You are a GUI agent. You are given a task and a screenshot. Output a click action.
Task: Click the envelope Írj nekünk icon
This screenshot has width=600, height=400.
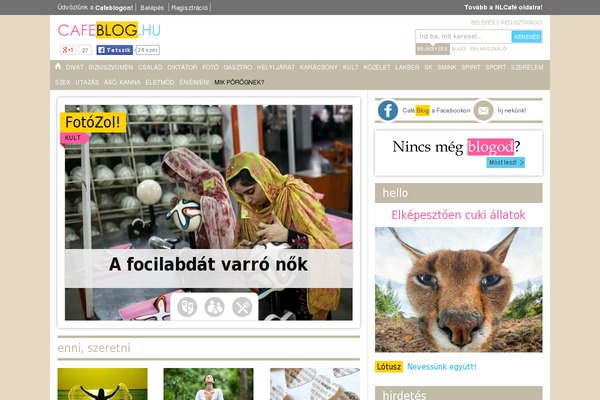[x=483, y=110]
